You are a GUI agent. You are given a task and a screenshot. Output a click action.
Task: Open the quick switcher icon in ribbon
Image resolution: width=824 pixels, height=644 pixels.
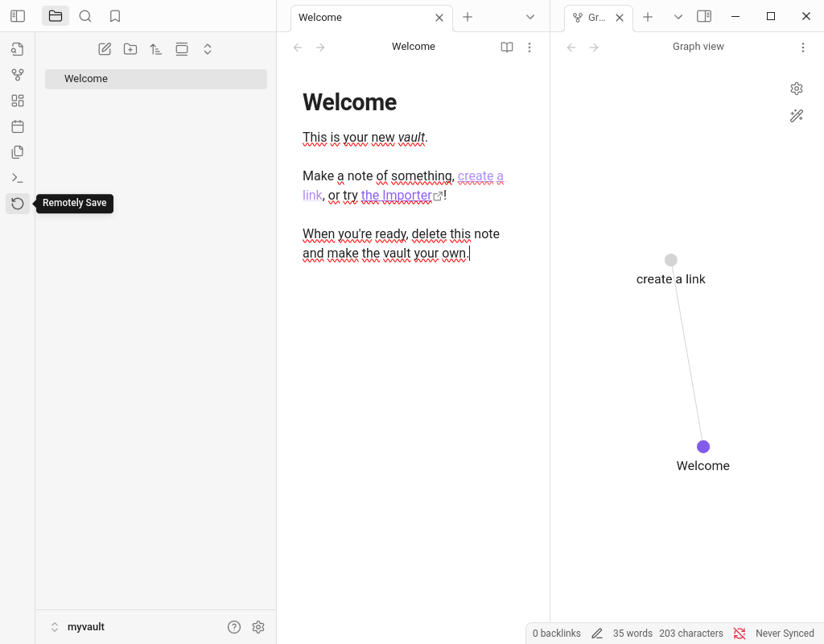pyautogui.click(x=17, y=49)
